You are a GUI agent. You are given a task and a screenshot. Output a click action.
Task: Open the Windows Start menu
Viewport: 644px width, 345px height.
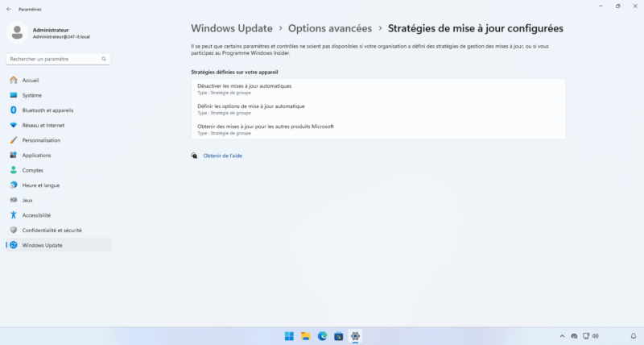pos(289,336)
